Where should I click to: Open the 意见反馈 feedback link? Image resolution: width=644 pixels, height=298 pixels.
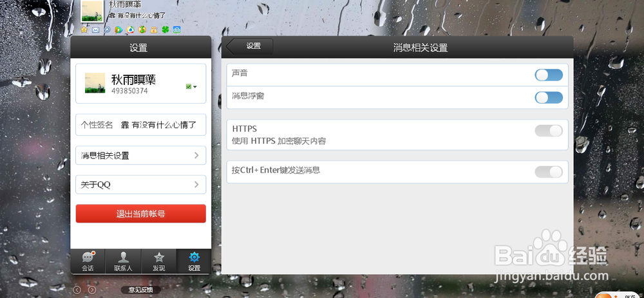tap(141, 290)
